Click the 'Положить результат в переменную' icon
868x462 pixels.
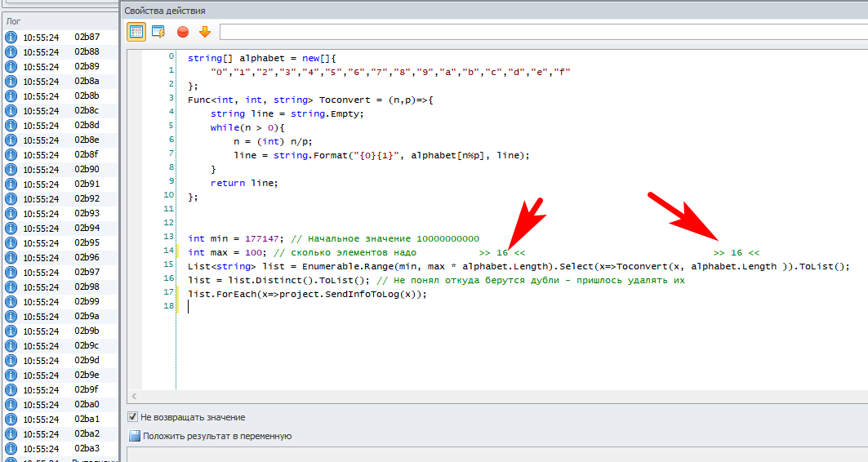click(135, 436)
